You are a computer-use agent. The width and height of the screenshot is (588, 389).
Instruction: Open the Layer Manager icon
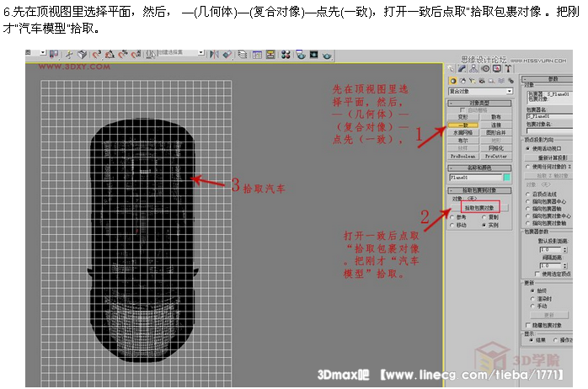coord(243,55)
